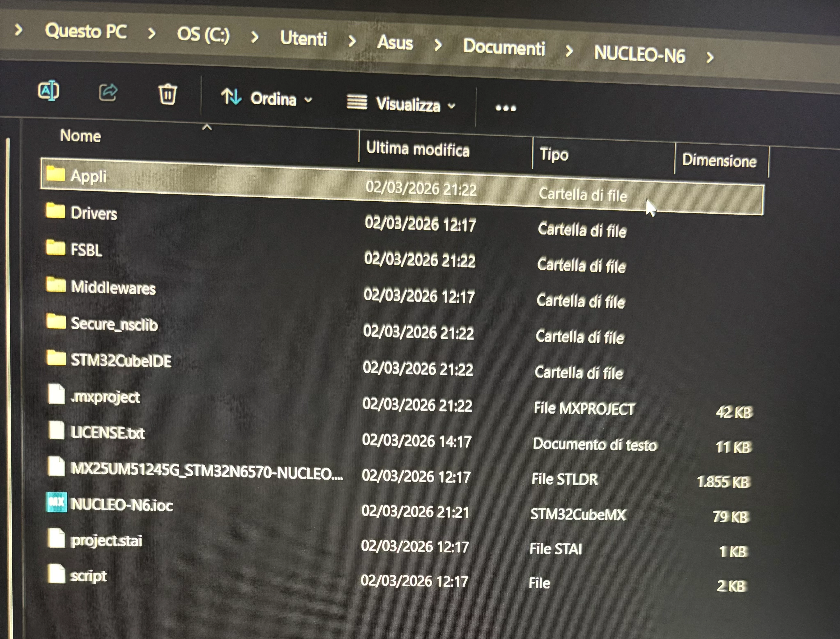The image size is (840, 639).
Task: Click the project.stai file icon
Action: pos(56,538)
